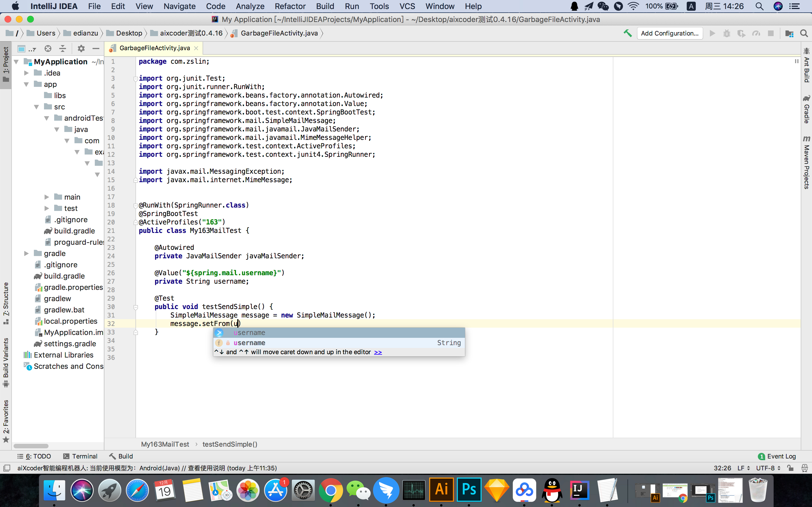Click the project panel settings gear

click(x=81, y=48)
